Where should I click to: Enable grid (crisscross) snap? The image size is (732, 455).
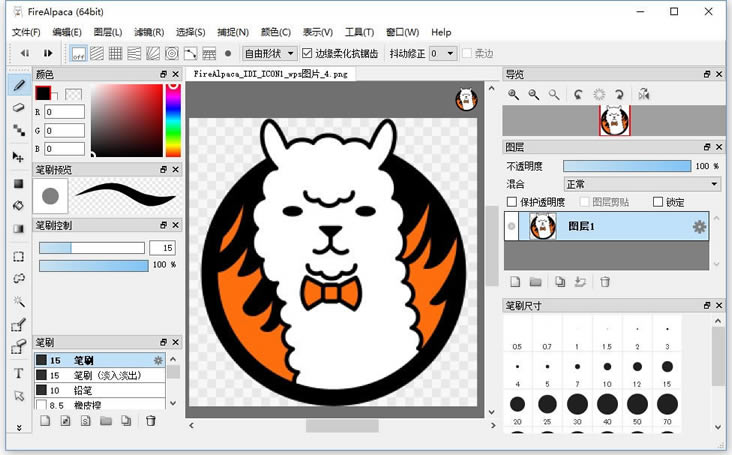116,54
